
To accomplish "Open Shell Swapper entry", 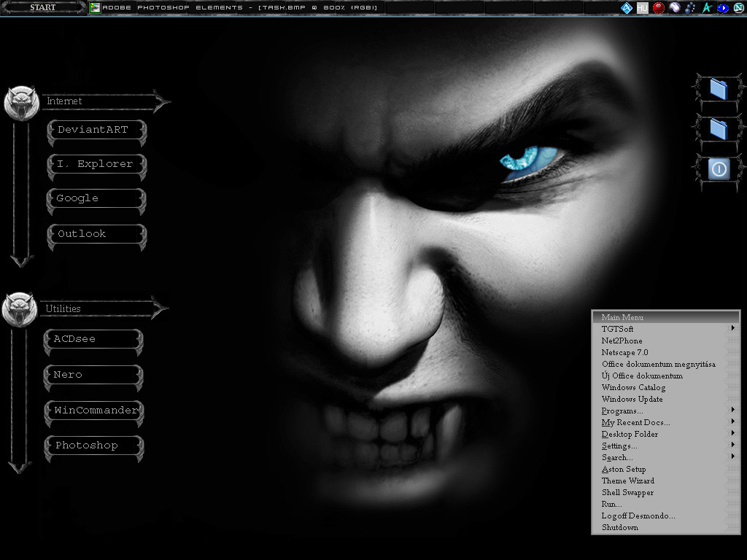I will pos(666,492).
